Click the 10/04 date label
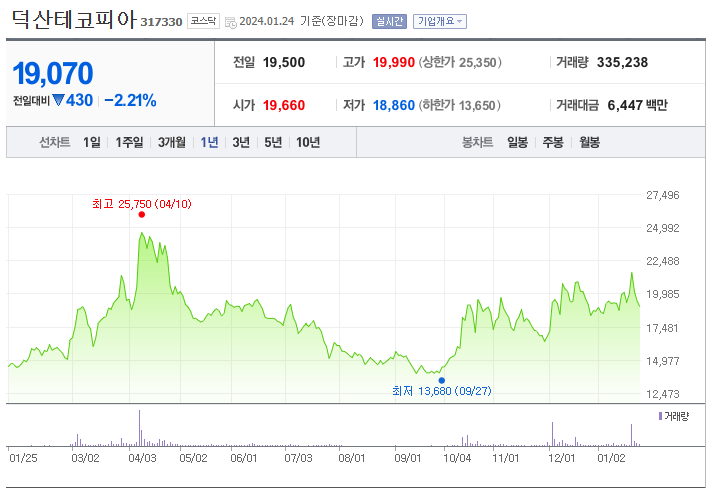This screenshot has width=706, height=488. (x=457, y=458)
